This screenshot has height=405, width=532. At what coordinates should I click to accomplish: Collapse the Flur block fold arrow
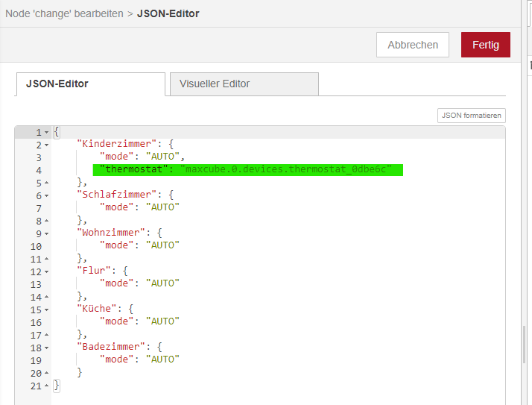(x=46, y=271)
